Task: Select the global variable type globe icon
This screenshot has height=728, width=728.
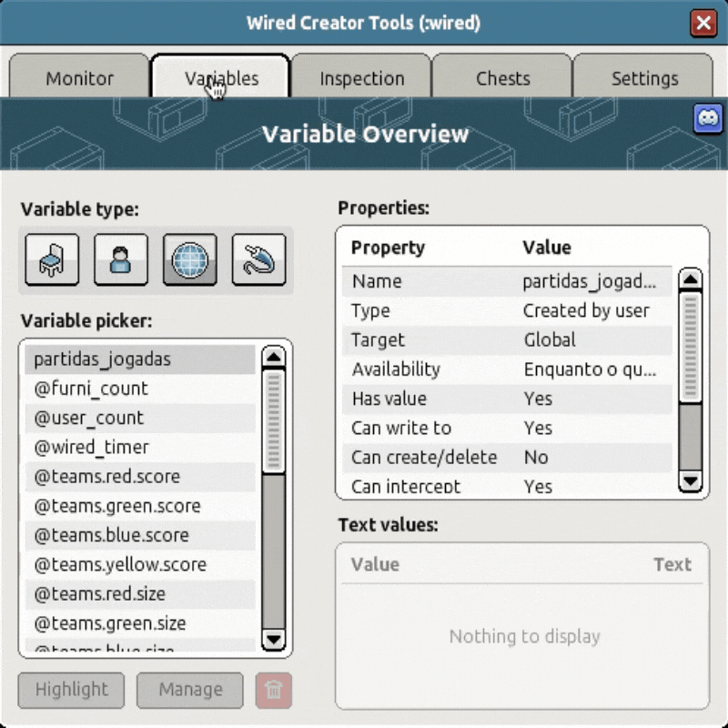Action: coord(189,259)
